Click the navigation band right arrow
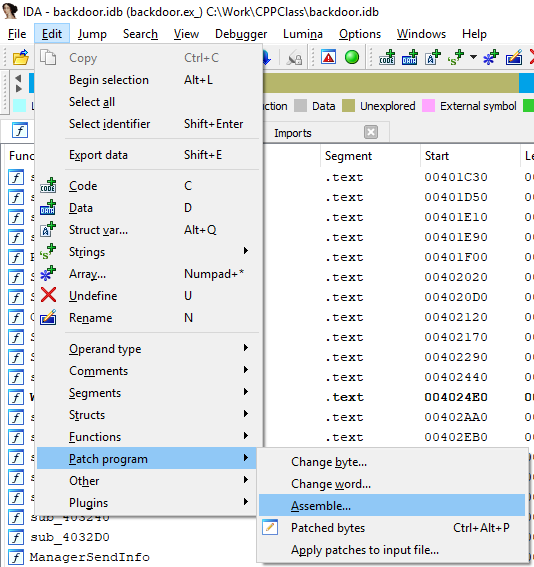This screenshot has height=567, width=534. point(18,89)
